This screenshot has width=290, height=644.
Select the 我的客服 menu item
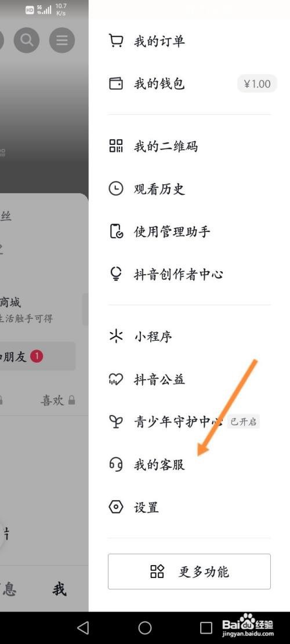[x=189, y=464]
